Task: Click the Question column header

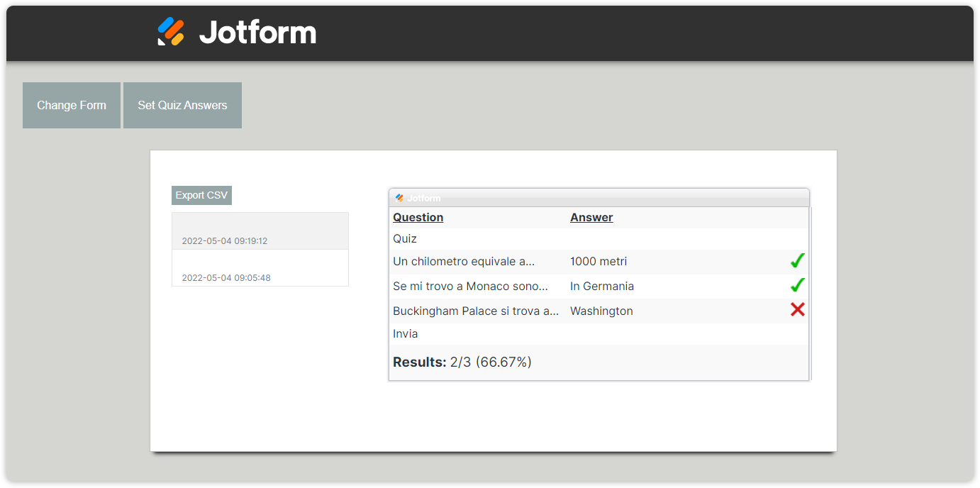Action: [418, 217]
